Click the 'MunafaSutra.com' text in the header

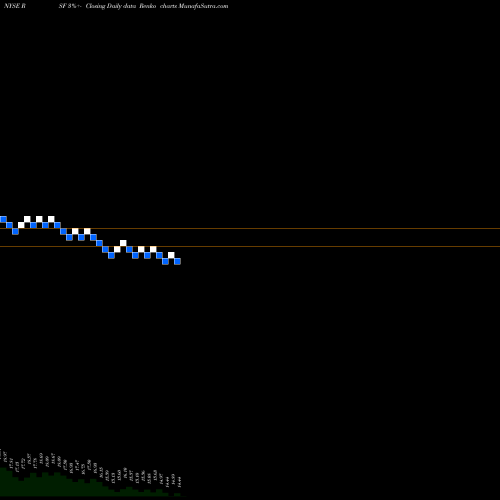coord(203,6)
